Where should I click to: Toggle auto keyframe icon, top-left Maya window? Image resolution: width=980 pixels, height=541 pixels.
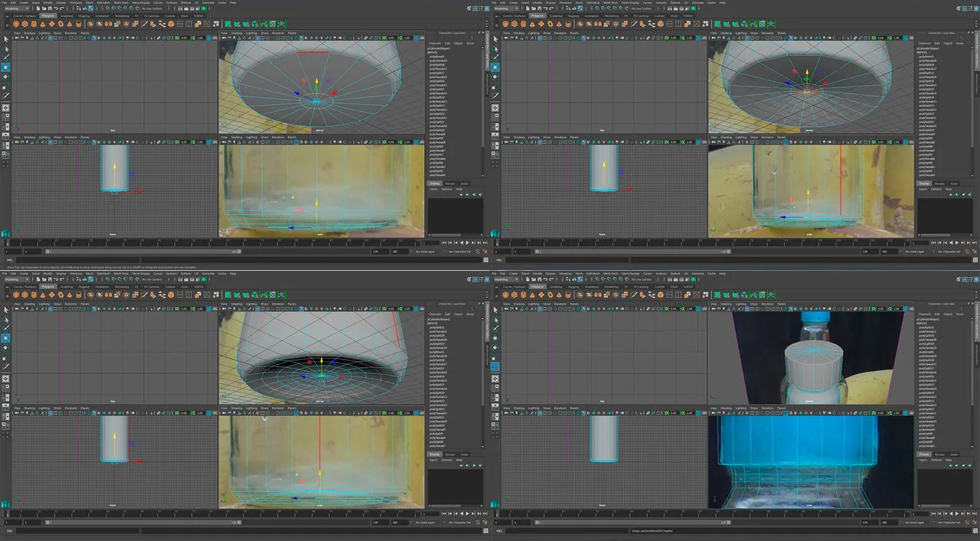pos(485,251)
